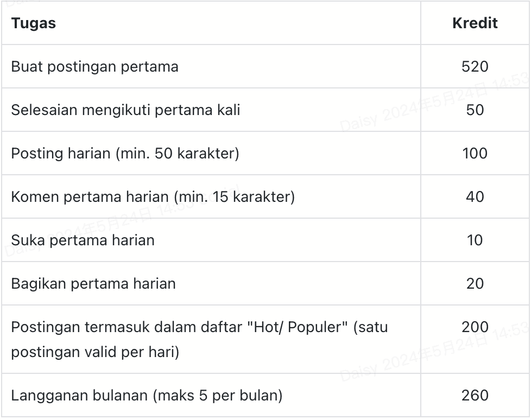
Task: Select the 'Buat postingan pertama' task cell
Action: (95, 67)
